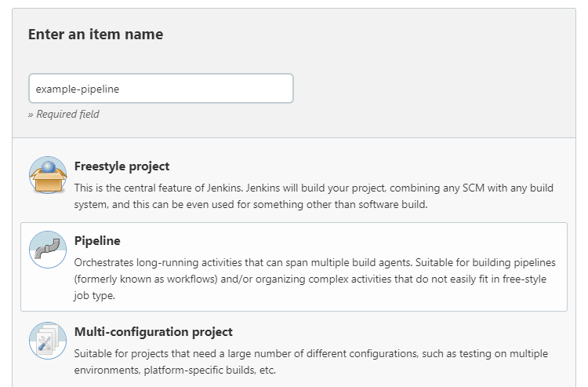Select the Multi-configuration project title
This screenshot has width=588, height=387.
tap(153, 332)
